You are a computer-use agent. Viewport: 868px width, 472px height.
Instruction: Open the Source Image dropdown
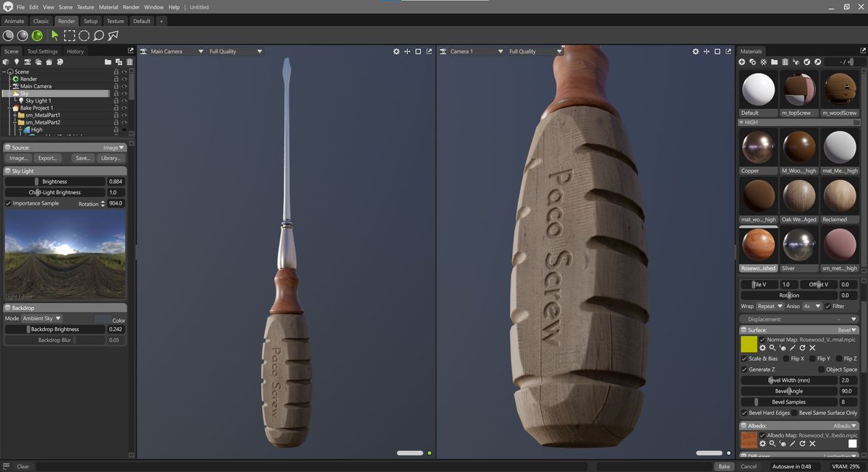[114, 147]
